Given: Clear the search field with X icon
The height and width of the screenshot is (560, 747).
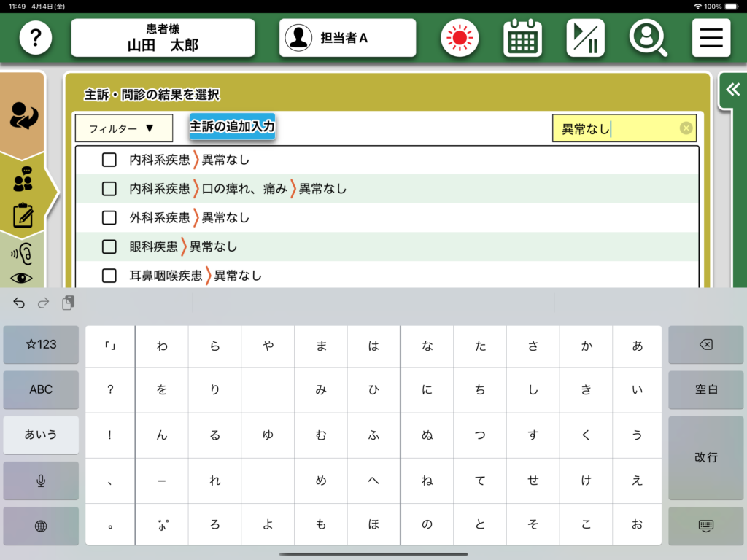Looking at the screenshot, I should pos(686,128).
